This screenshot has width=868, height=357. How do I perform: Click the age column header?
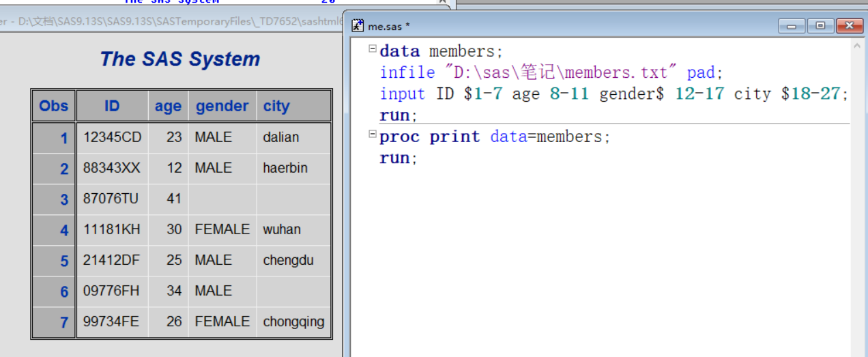point(168,106)
